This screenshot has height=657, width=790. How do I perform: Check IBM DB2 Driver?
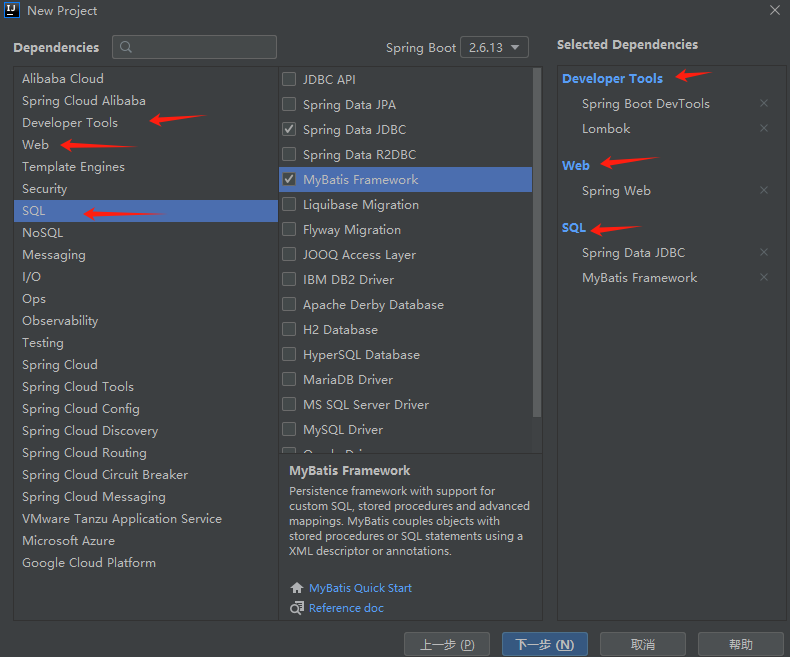[x=289, y=280]
